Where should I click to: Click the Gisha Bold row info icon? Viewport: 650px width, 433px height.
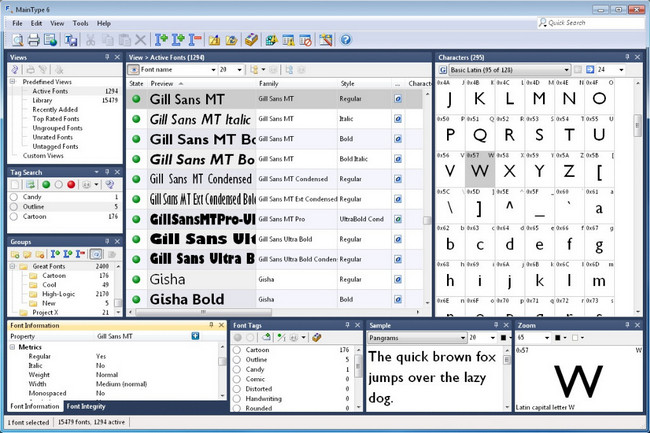[x=398, y=299]
